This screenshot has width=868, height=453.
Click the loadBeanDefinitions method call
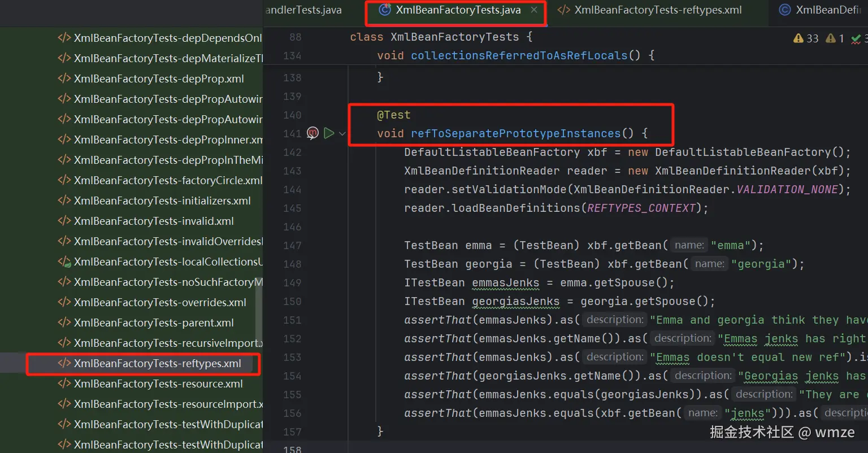516,208
